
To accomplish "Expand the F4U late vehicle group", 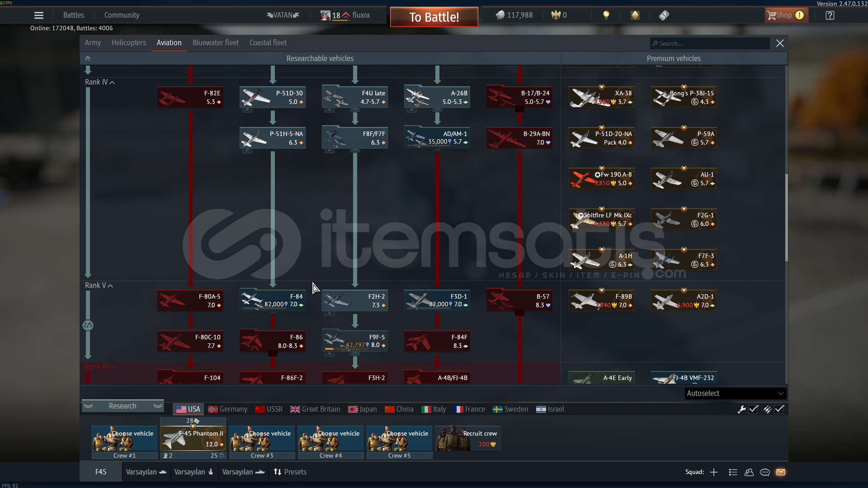I will pyautogui.click(x=355, y=109).
